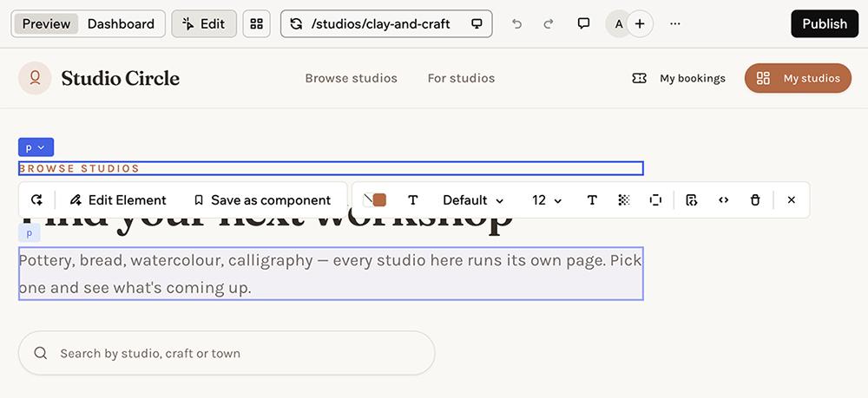Redo the last change

coord(548,23)
